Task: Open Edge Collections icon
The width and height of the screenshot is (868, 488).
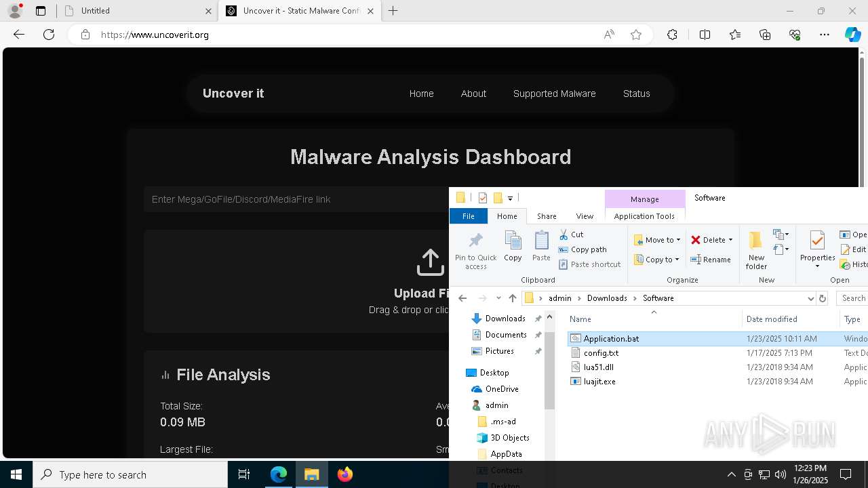Action: coord(765,35)
